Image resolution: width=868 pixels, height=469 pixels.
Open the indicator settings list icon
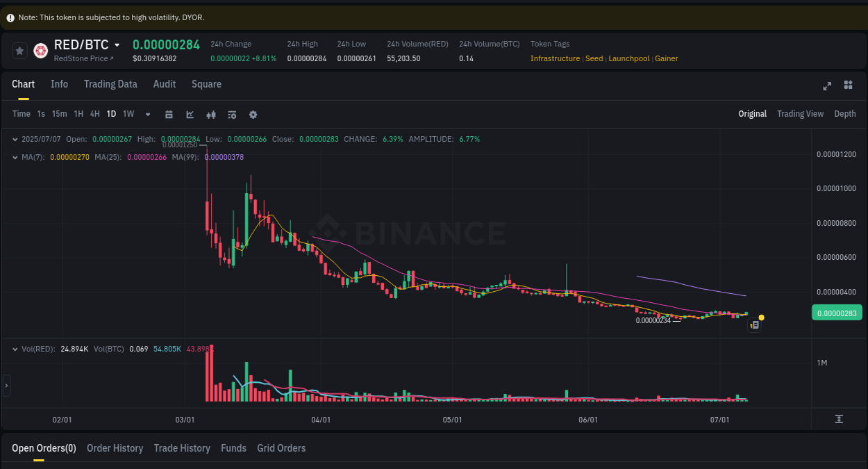(232, 114)
